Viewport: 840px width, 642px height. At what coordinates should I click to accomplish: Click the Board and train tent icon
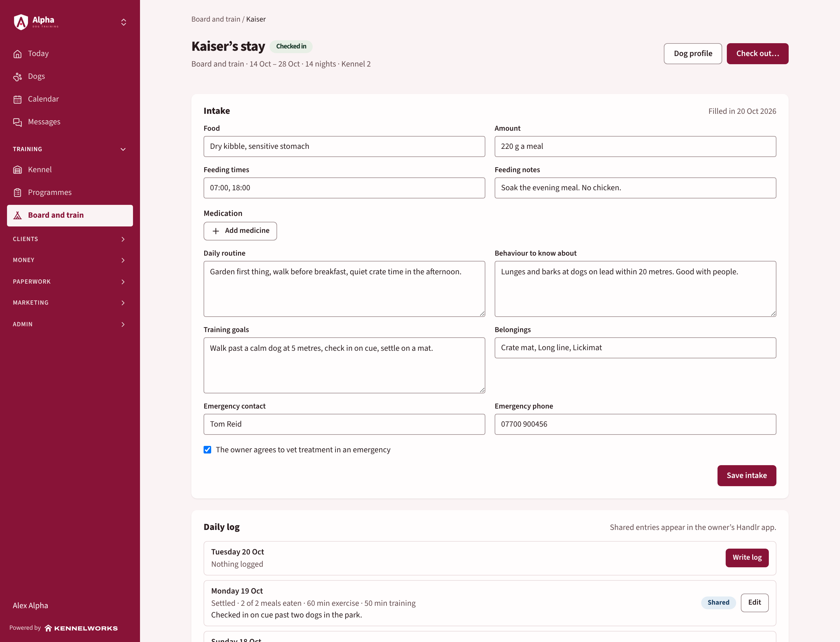(17, 216)
